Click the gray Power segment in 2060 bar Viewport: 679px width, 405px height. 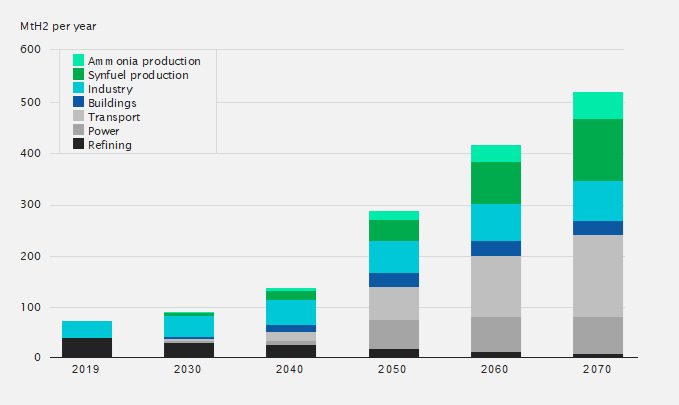pos(496,334)
